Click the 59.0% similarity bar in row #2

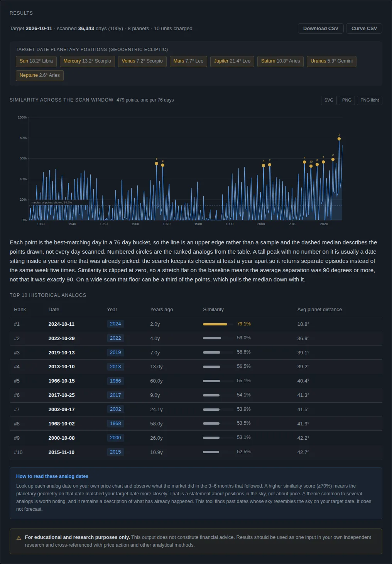tap(218, 338)
